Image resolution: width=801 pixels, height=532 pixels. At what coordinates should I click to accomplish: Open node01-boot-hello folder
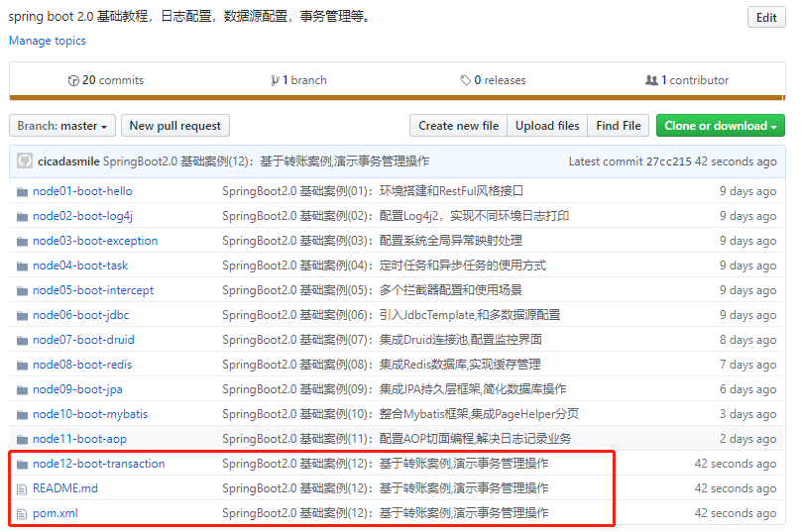[x=82, y=191]
